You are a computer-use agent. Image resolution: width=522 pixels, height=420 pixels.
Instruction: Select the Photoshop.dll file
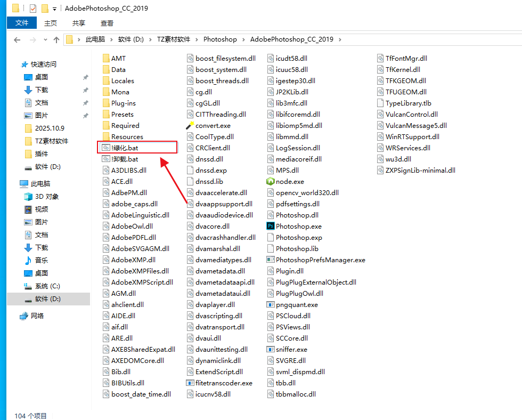293,215
